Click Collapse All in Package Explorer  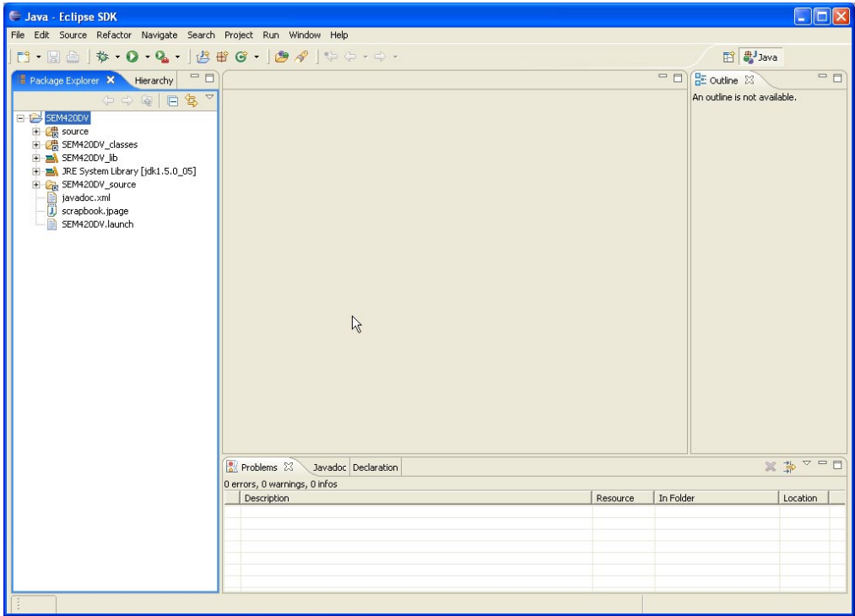point(173,100)
